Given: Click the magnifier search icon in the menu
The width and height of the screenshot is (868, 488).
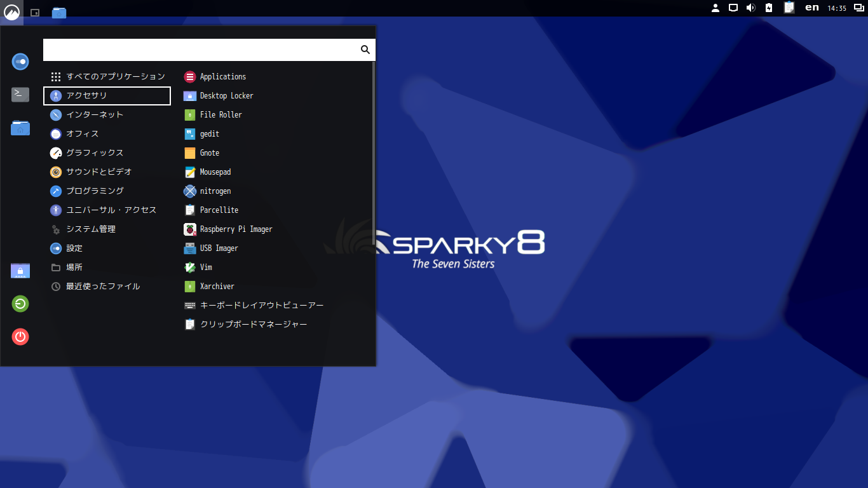Looking at the screenshot, I should point(365,50).
